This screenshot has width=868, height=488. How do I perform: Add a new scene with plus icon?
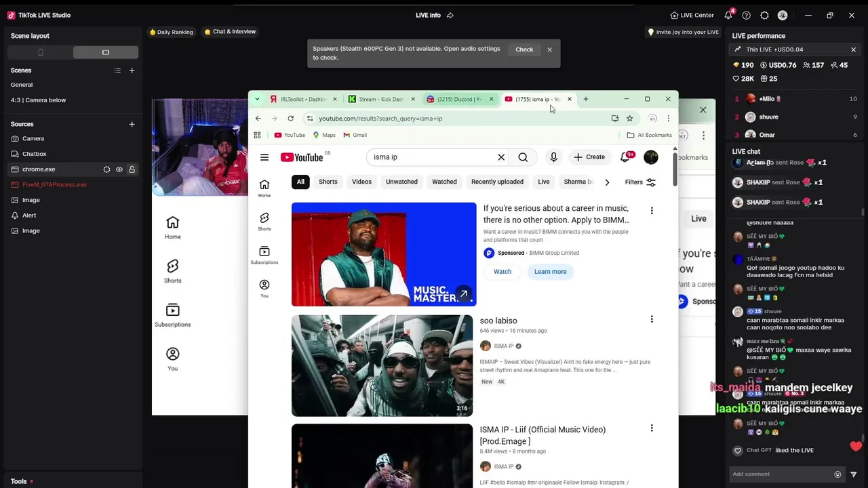point(132,70)
